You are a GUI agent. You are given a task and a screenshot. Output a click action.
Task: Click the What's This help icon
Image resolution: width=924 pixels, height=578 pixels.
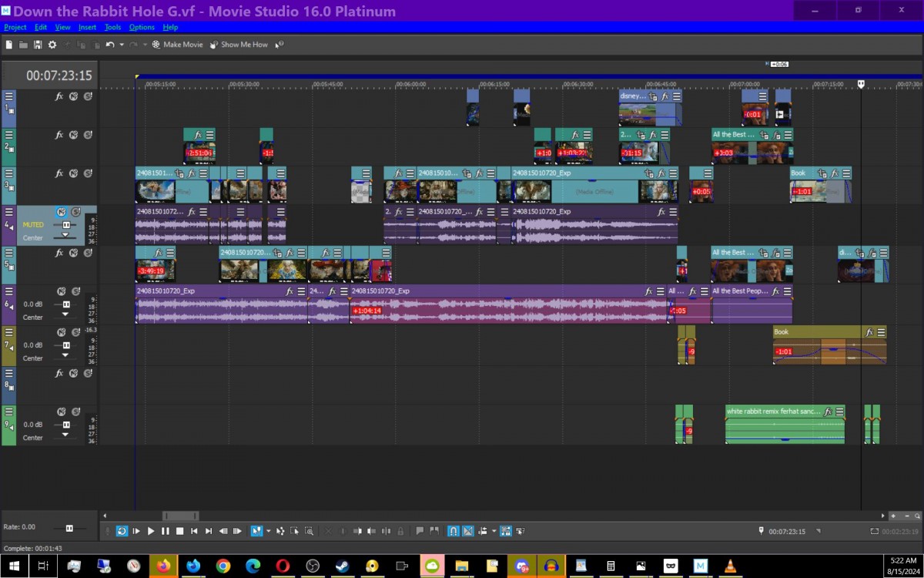coord(280,45)
